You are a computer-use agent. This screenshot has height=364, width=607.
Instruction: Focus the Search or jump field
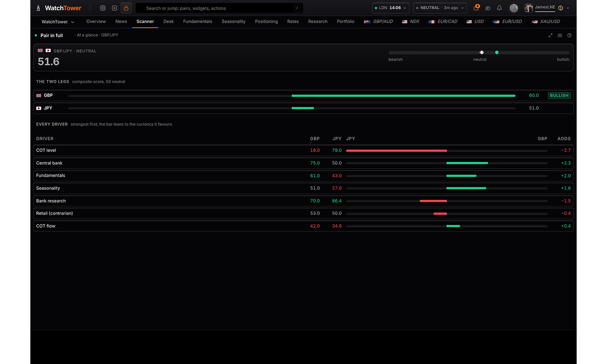219,8
